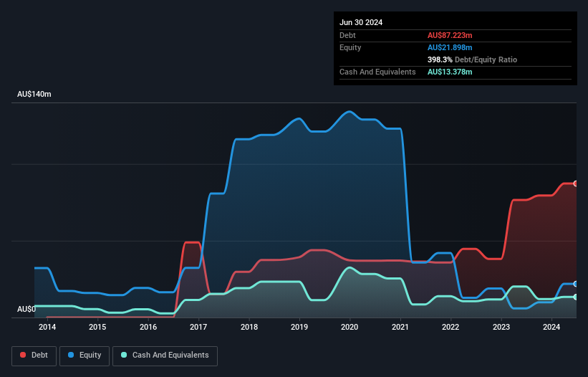Click the blue Equity legend dot
This screenshot has width=588, height=377.
click(x=71, y=355)
